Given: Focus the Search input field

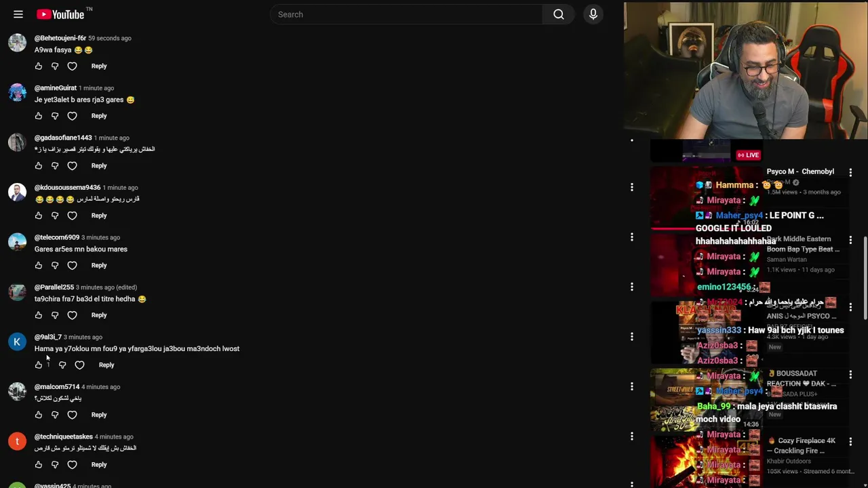Looking at the screenshot, I should (406, 14).
